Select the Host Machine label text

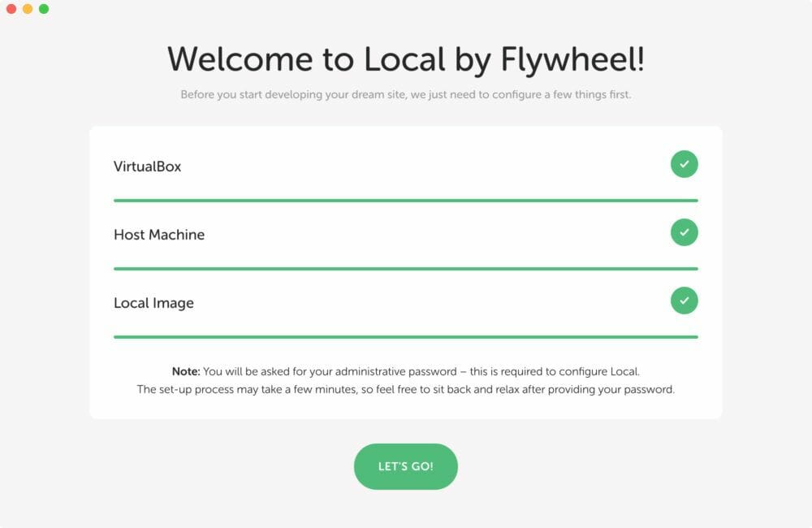(x=159, y=235)
